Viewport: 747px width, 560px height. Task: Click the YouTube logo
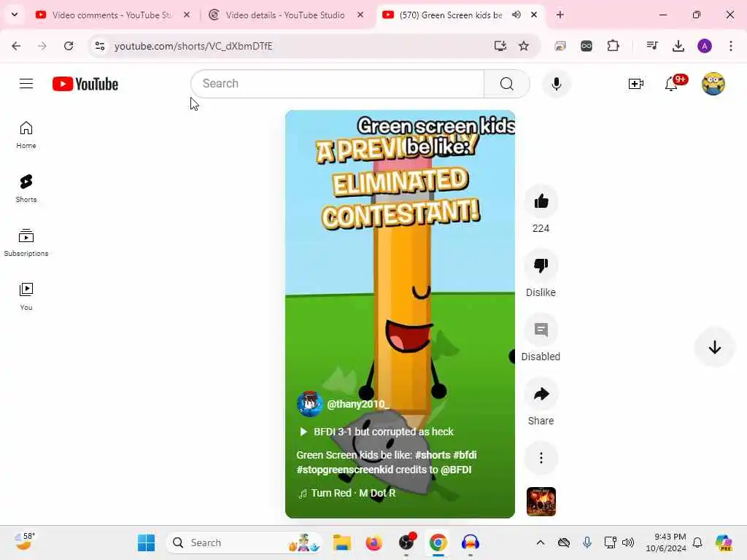[85, 84]
